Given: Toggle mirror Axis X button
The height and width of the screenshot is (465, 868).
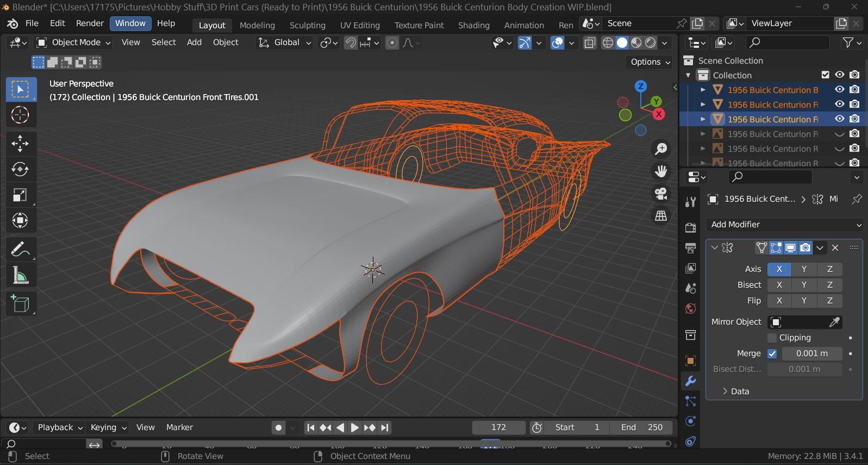Looking at the screenshot, I should point(779,269).
